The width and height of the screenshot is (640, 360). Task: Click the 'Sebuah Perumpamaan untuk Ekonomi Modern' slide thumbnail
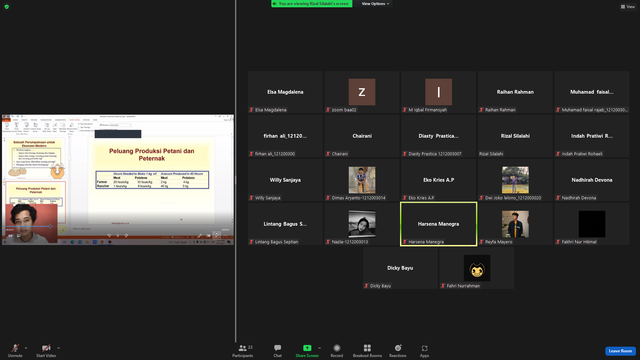tap(35, 159)
